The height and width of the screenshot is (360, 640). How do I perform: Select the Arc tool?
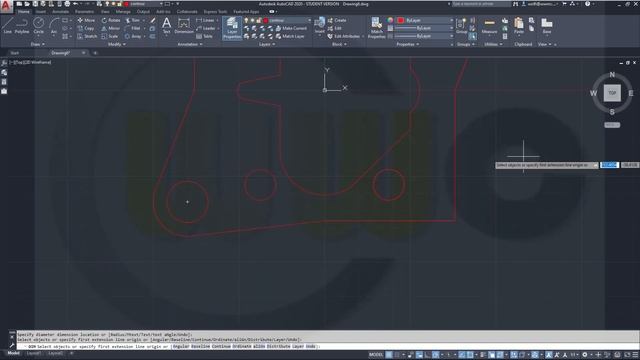pos(53,26)
